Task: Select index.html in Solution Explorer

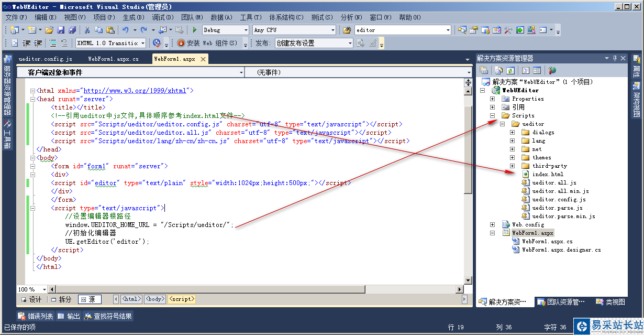Action: pos(548,174)
